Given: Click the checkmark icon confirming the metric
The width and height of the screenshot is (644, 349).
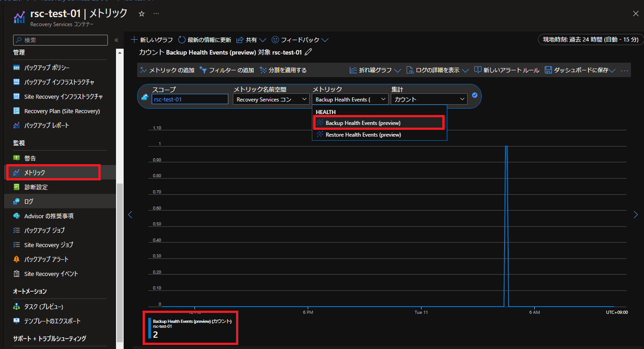Looking at the screenshot, I should tap(475, 95).
